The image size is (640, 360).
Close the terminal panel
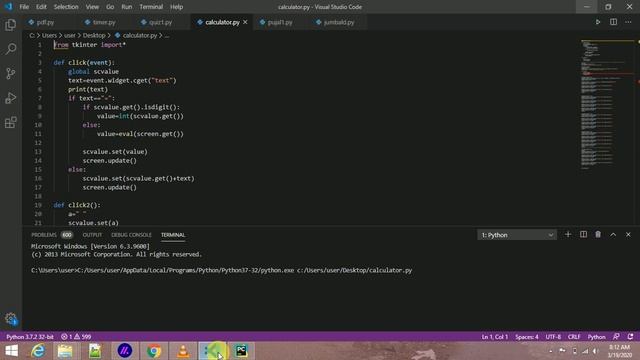coord(628,235)
